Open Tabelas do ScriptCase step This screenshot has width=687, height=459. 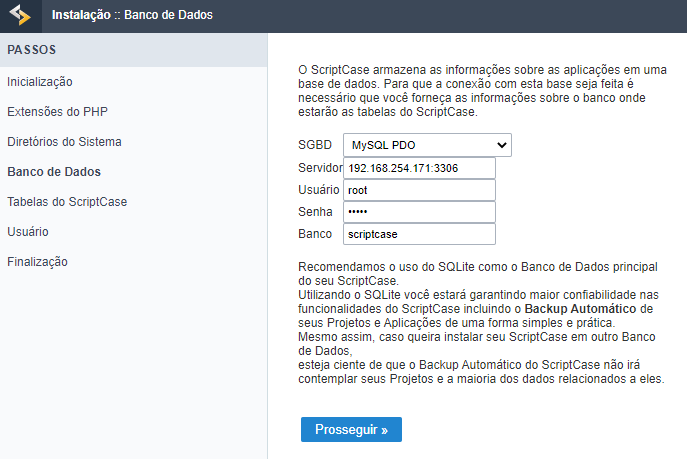67,202
